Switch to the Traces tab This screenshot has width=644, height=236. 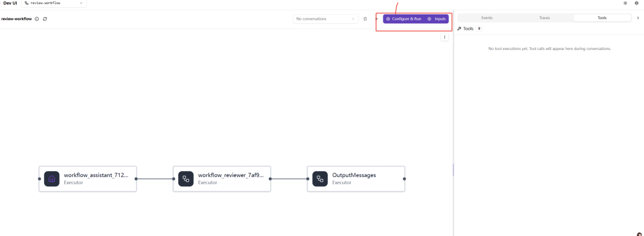(544, 18)
